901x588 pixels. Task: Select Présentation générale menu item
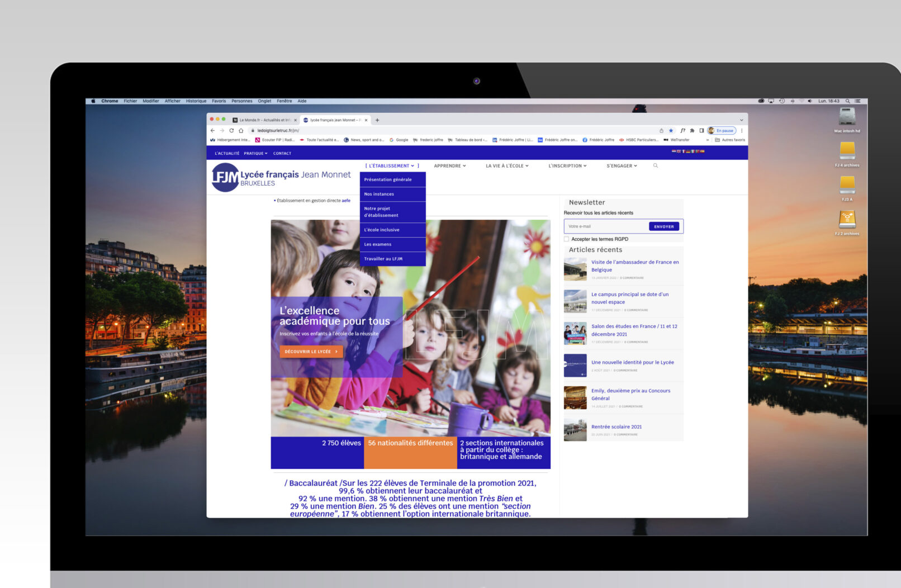[x=388, y=179]
